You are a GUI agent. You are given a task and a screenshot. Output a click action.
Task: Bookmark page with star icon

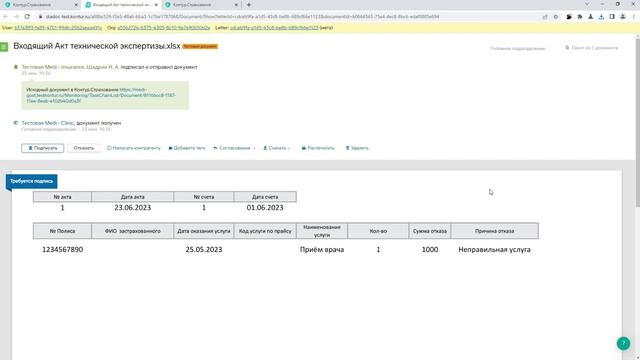pos(556,17)
